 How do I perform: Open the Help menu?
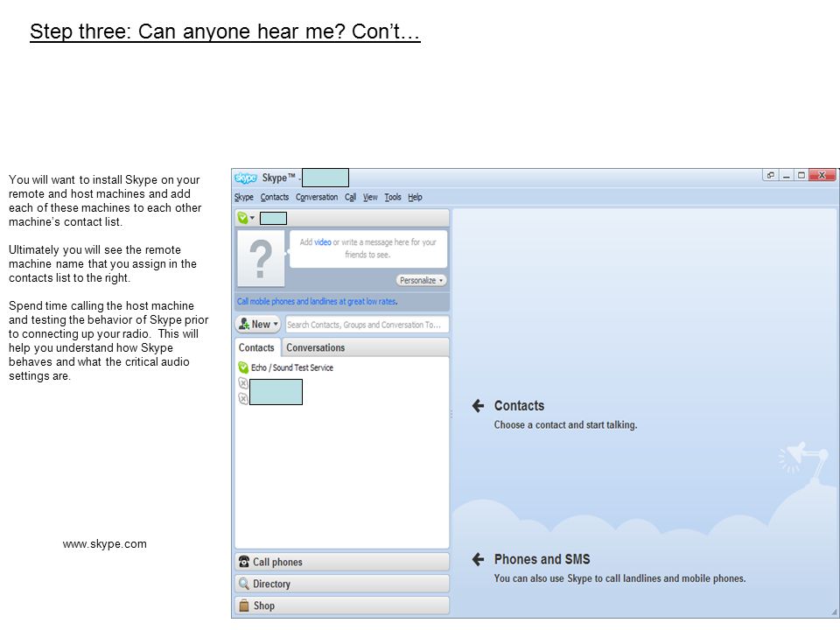(x=415, y=197)
